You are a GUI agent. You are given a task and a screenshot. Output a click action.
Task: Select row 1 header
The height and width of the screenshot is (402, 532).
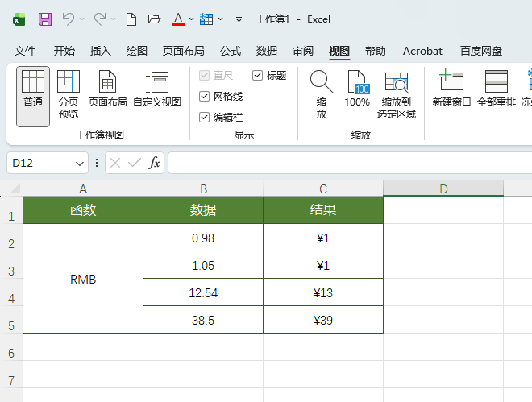pos(11,210)
